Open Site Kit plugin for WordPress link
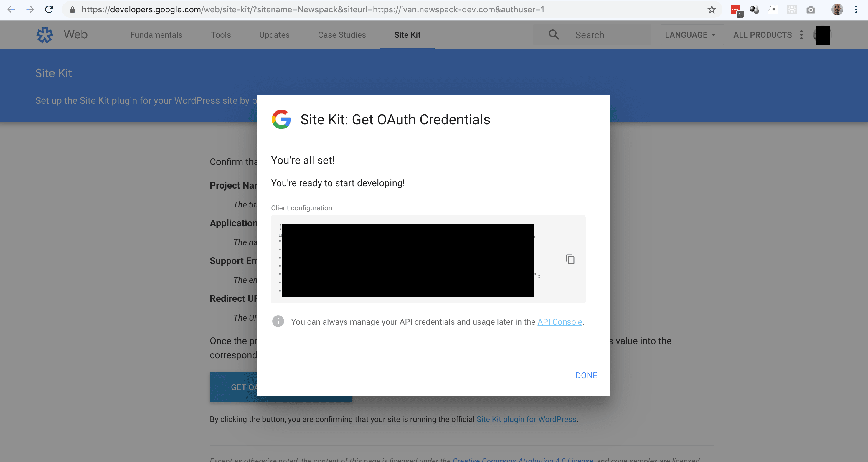The width and height of the screenshot is (868, 462). pyautogui.click(x=526, y=419)
